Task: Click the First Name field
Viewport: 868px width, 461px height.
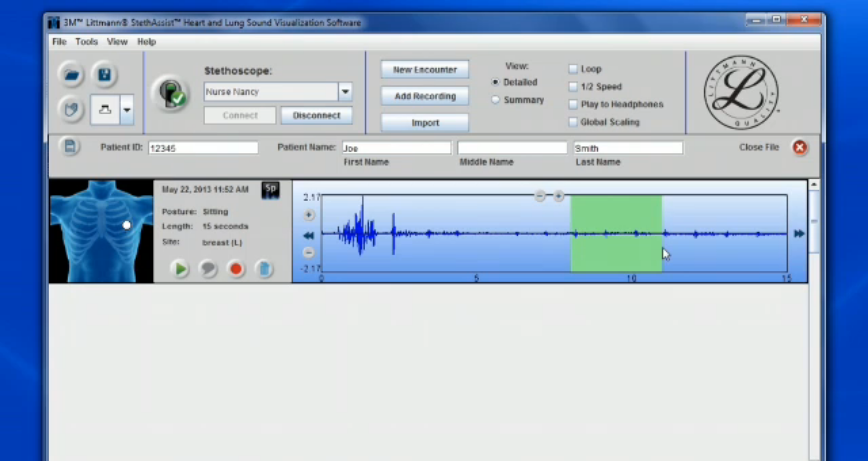Action: pos(396,148)
